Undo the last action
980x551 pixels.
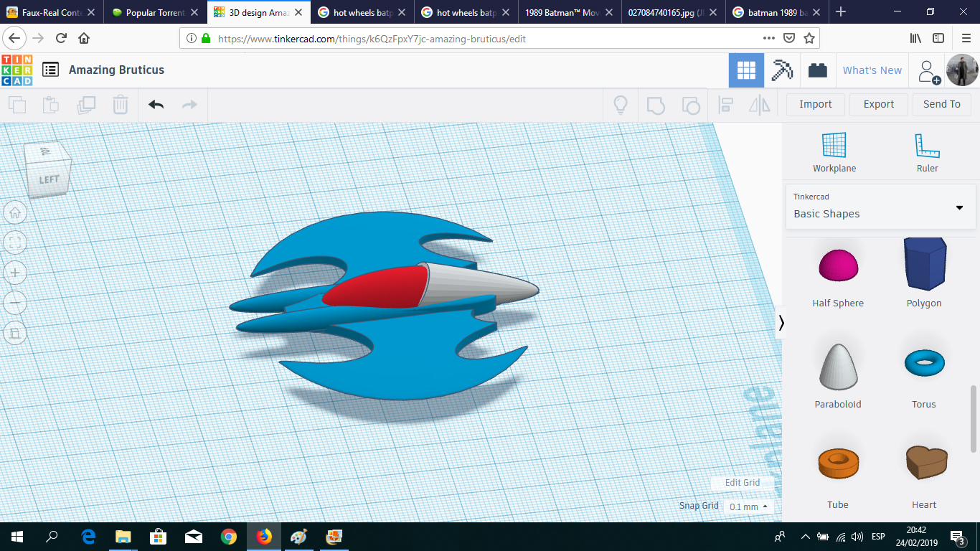coord(156,105)
